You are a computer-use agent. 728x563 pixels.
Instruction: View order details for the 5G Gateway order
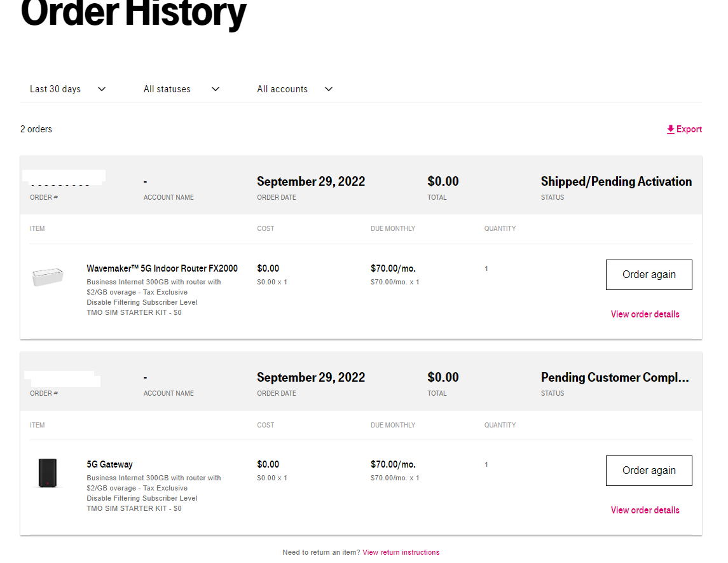pyautogui.click(x=645, y=510)
